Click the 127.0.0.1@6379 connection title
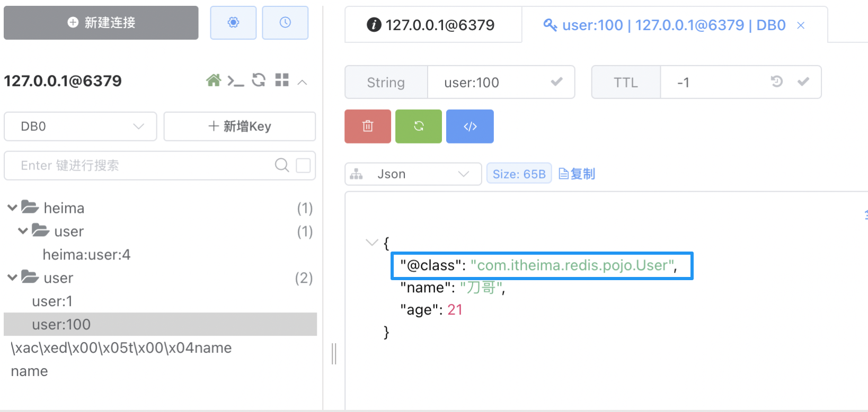 click(63, 81)
